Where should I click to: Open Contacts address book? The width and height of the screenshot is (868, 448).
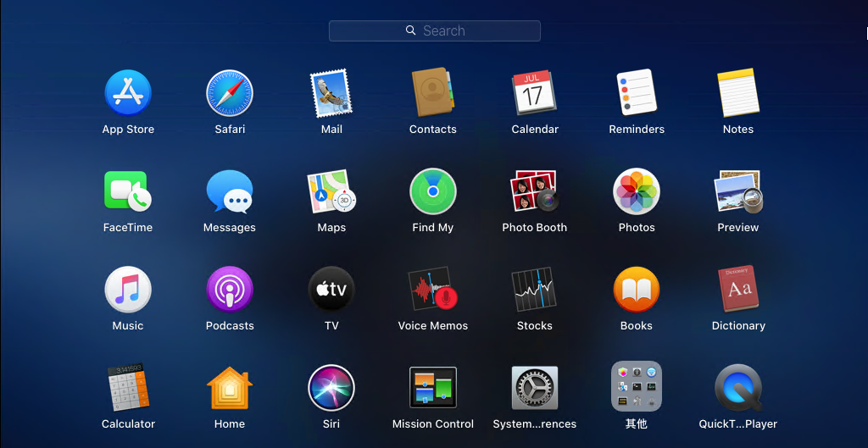433,93
